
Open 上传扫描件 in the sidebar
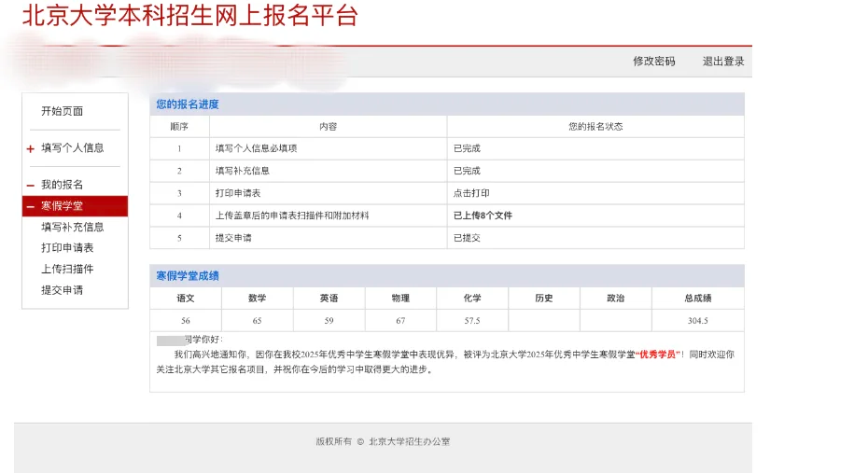(x=67, y=269)
